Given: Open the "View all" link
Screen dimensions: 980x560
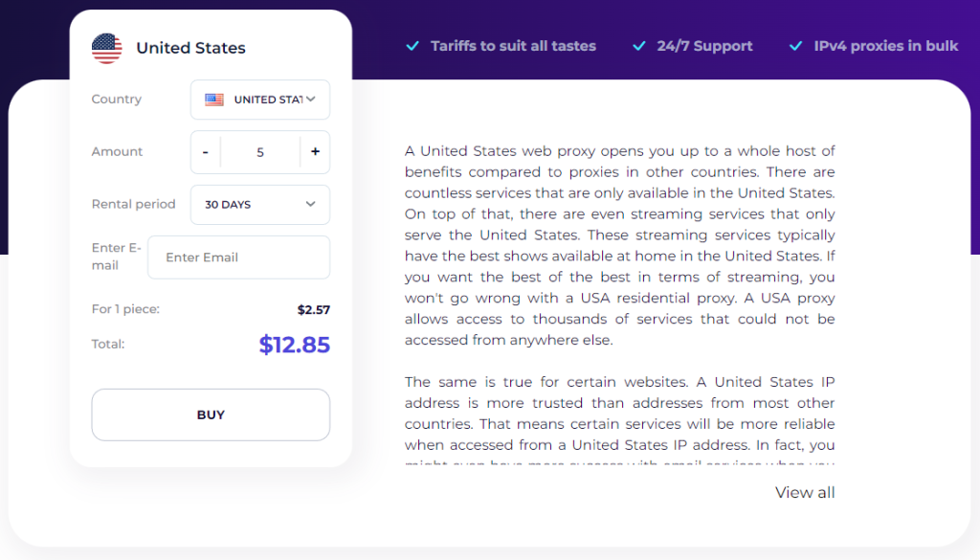Looking at the screenshot, I should coord(805,493).
